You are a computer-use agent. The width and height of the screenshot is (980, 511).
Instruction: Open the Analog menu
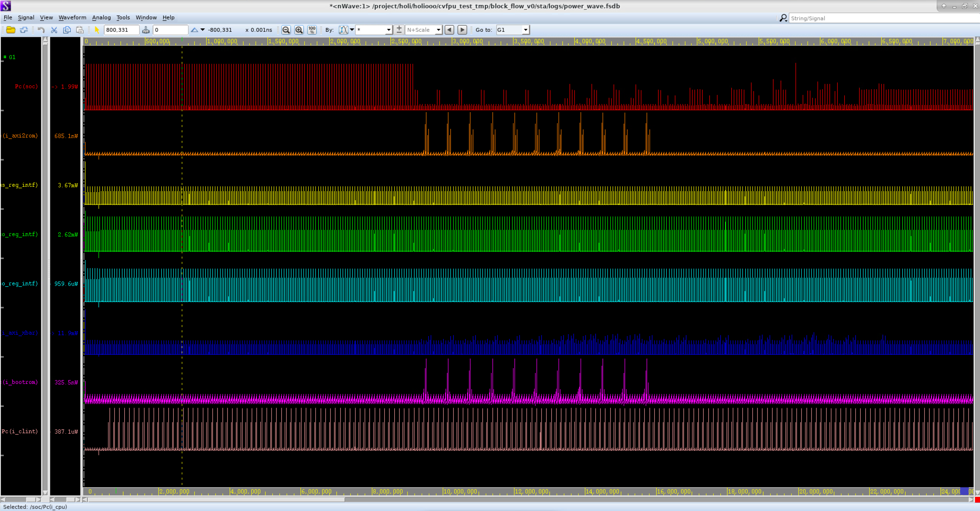(101, 18)
